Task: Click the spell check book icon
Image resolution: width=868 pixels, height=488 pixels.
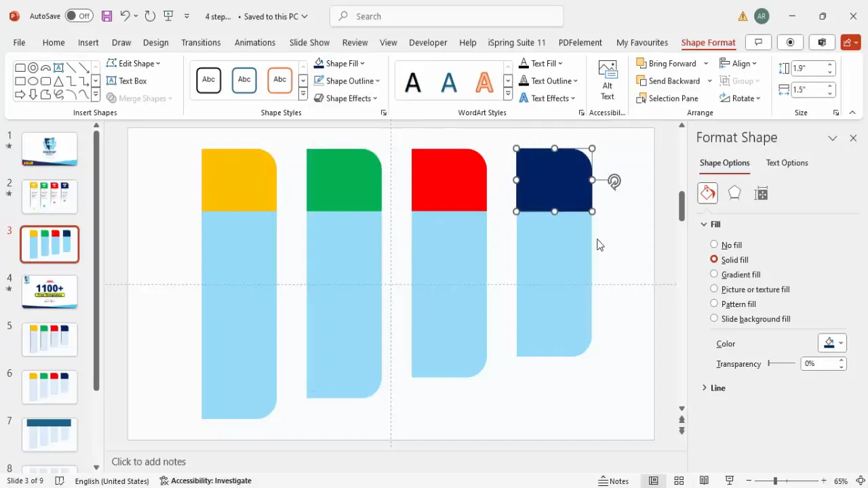Action: tap(60, 481)
